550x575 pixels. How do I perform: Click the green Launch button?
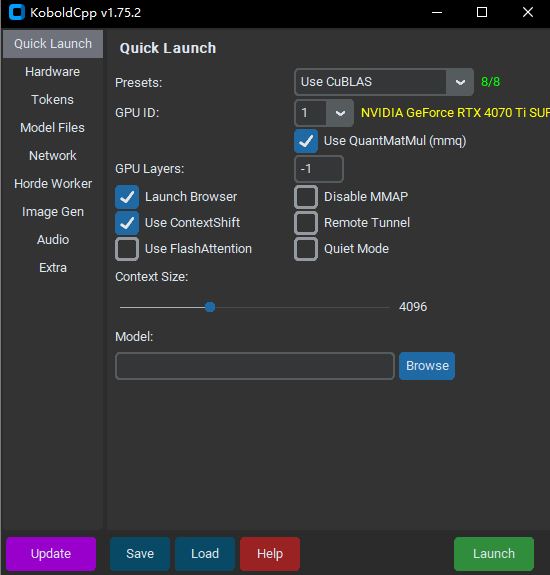494,554
